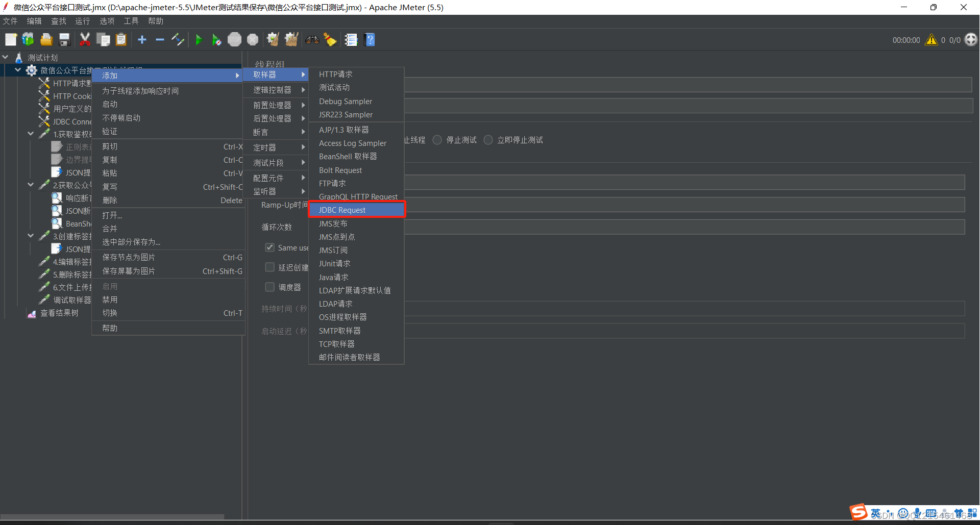Viewport: 980px width, 525px height.
Task: Click the thread group name input field
Action: (x=688, y=85)
